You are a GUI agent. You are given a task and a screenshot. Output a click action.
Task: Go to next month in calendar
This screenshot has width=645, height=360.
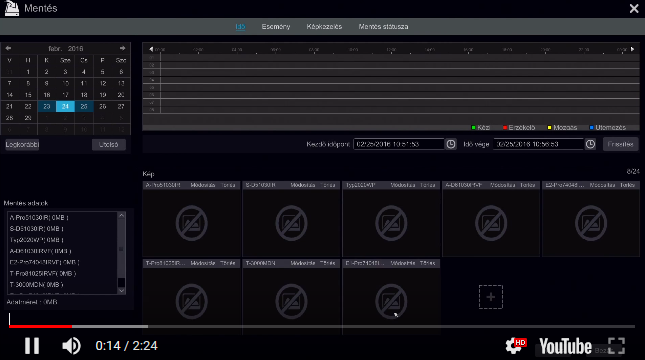pos(122,48)
